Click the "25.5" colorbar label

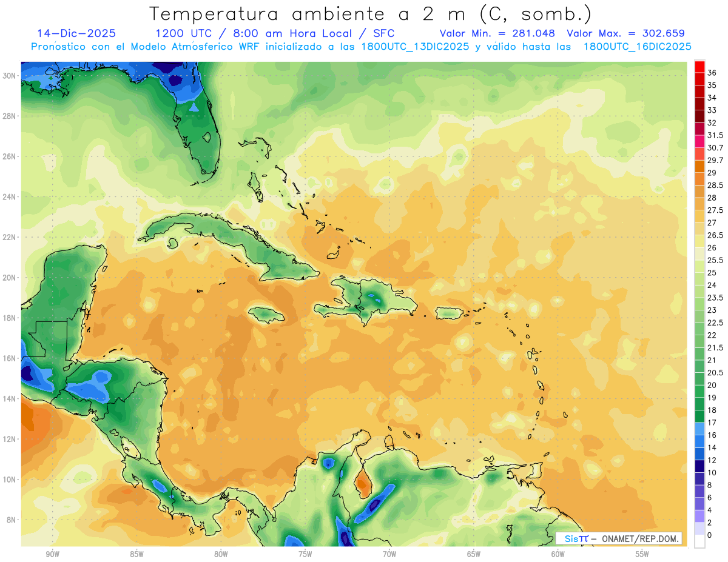pyautogui.click(x=715, y=260)
